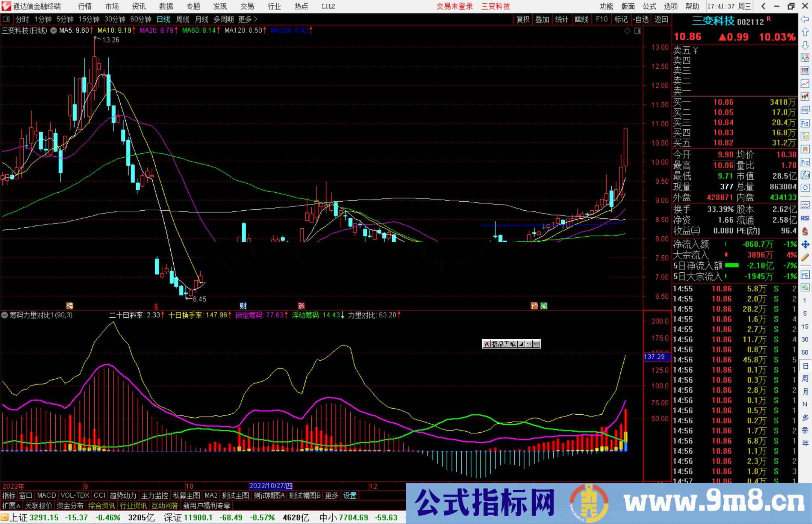This screenshot has height=524, width=812.
Task: Click the formula f(x) sidebar icon
Action: point(805,175)
